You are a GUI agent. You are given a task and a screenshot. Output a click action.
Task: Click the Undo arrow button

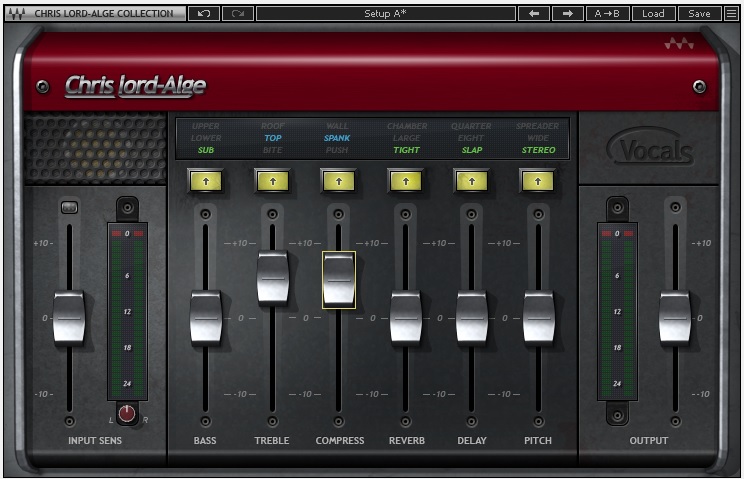tap(204, 13)
